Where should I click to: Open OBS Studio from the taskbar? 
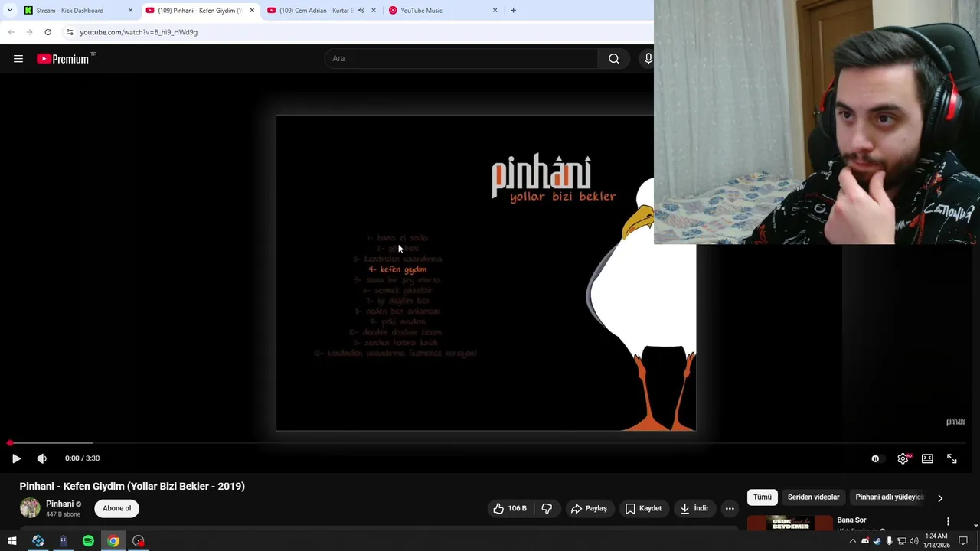tap(139, 541)
